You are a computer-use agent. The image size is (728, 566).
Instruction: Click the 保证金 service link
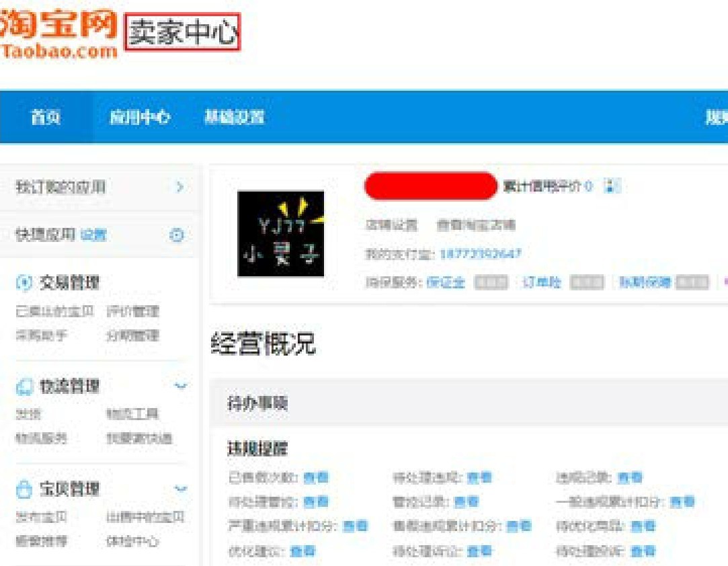pos(446,282)
